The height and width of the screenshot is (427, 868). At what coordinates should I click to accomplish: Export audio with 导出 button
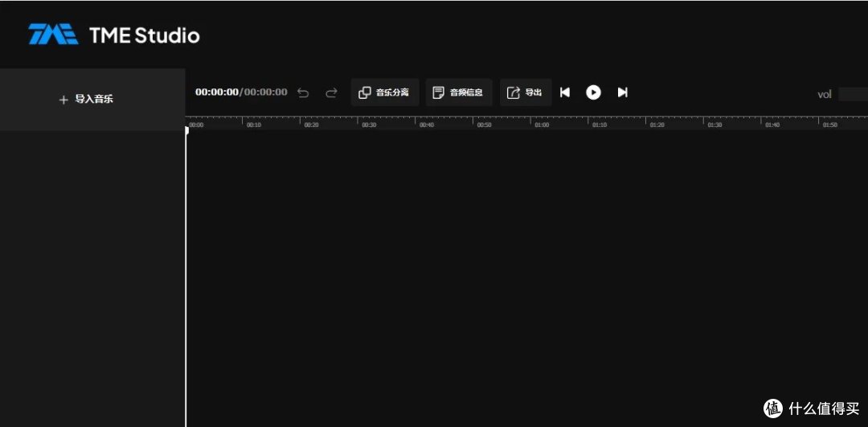[x=526, y=92]
